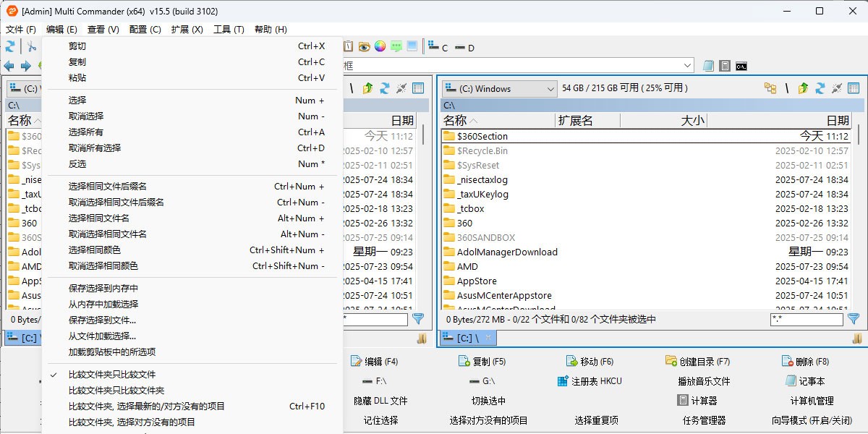Select 比较文件夹, 选择对方没有的项目 option

(119, 421)
